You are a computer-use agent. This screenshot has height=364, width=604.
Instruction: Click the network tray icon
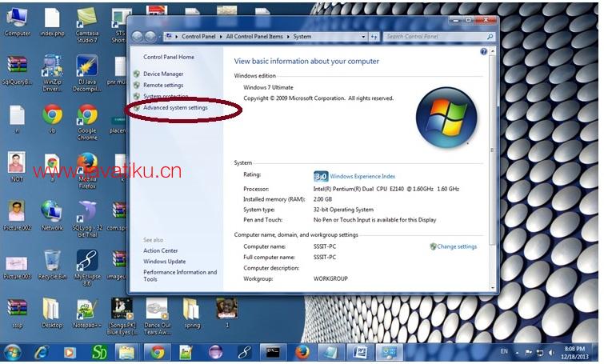540,353
